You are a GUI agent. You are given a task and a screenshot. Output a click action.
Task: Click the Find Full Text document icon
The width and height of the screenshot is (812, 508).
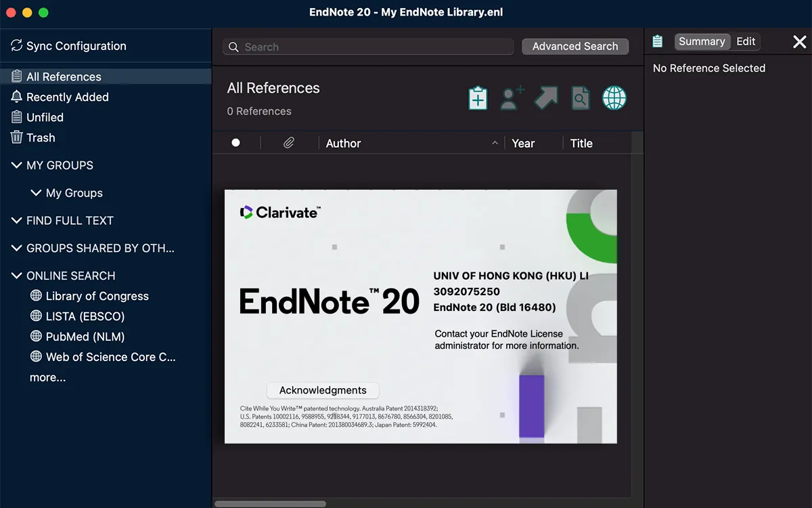pyautogui.click(x=580, y=98)
